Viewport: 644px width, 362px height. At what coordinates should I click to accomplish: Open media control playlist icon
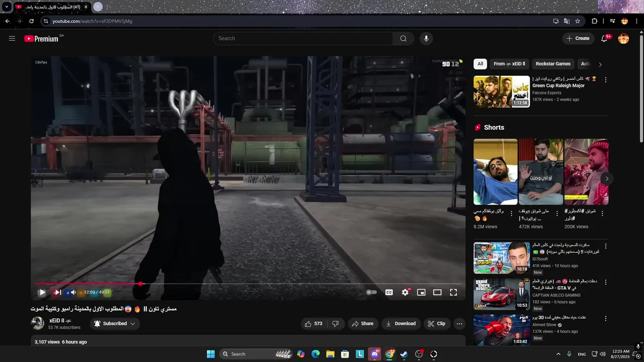612,21
